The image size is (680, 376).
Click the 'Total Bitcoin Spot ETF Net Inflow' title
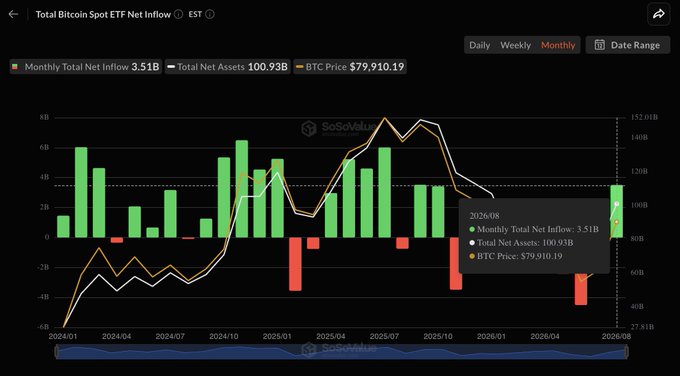[x=103, y=14]
